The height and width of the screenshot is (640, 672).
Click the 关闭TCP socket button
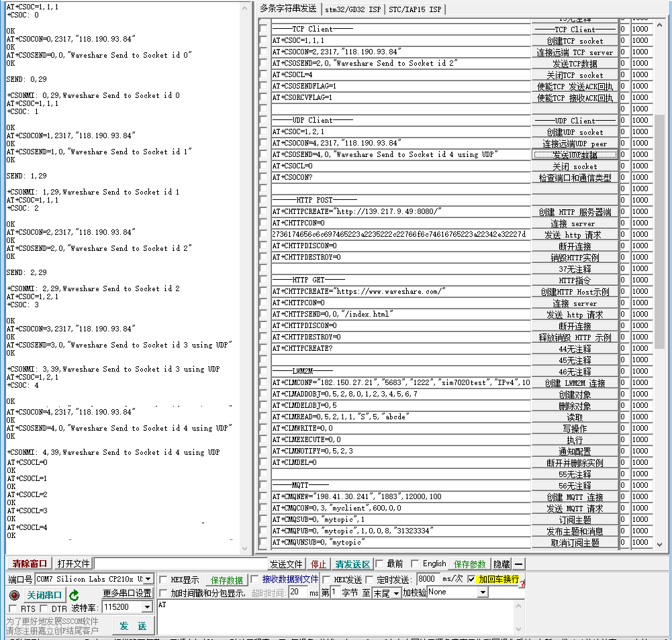(x=575, y=75)
